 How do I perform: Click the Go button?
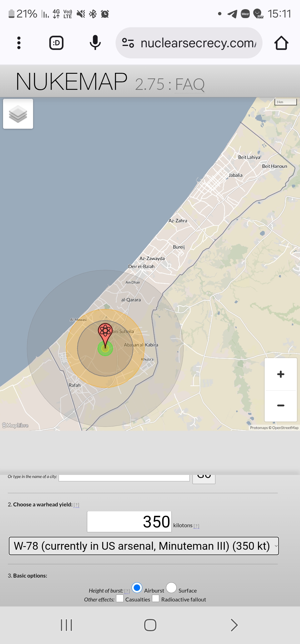click(204, 479)
